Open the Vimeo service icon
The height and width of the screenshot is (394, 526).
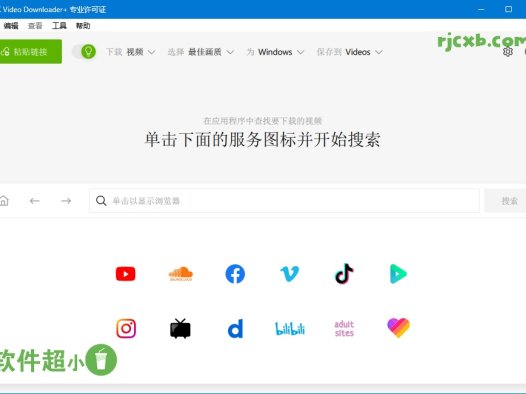290,274
